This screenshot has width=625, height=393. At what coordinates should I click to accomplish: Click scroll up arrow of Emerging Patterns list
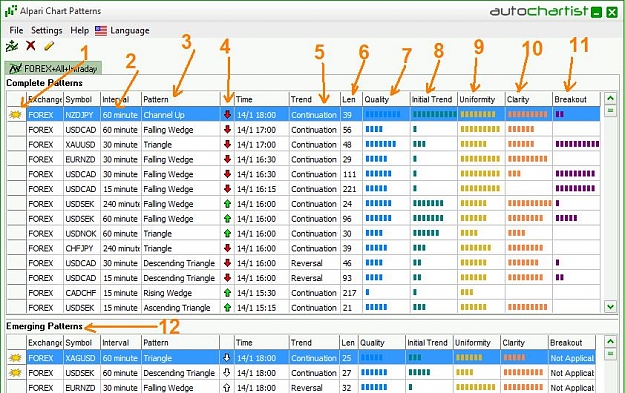pos(610,341)
